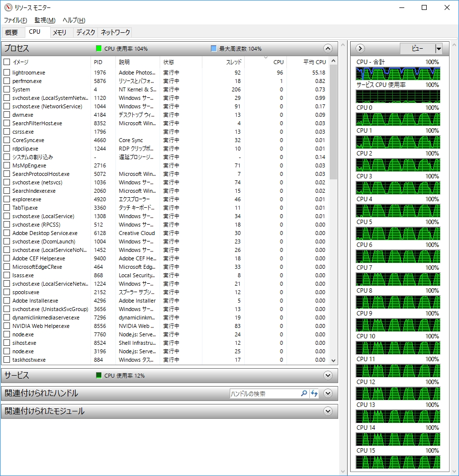Check the explorer.exe checkbox
The height and width of the screenshot is (476, 459).
coord(6,199)
